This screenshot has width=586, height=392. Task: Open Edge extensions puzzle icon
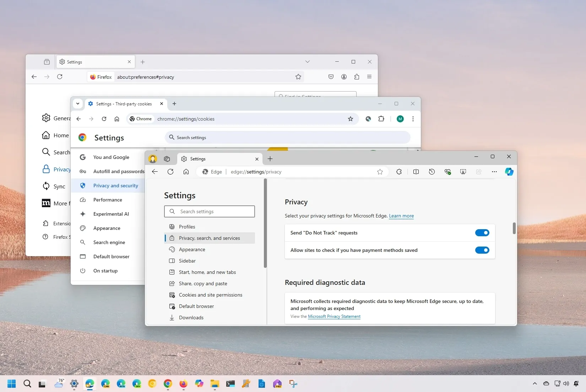[x=399, y=172]
